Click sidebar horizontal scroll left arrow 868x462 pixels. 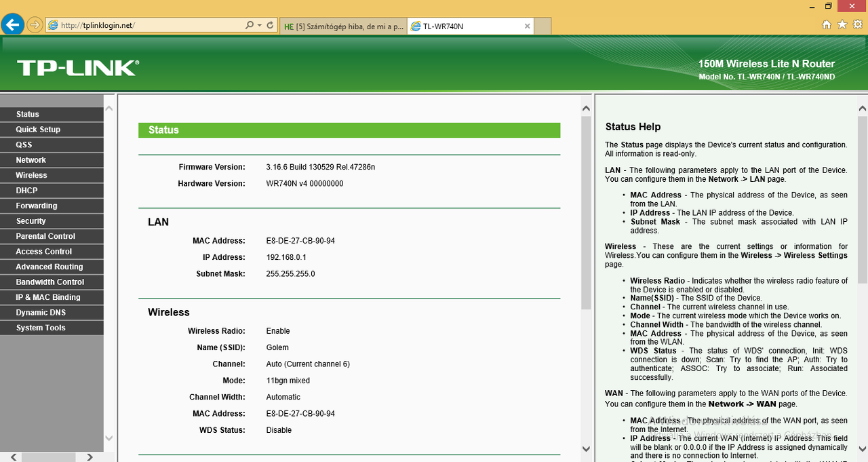coord(12,457)
